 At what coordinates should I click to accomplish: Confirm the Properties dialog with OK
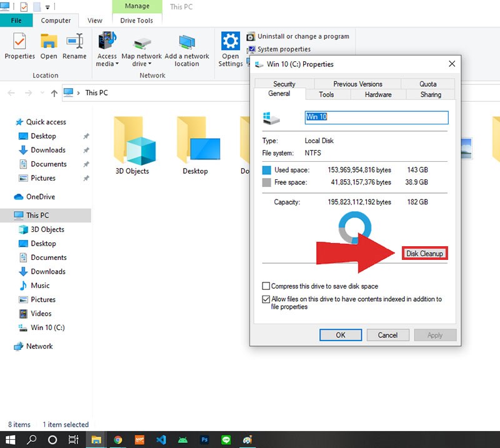tap(341, 335)
